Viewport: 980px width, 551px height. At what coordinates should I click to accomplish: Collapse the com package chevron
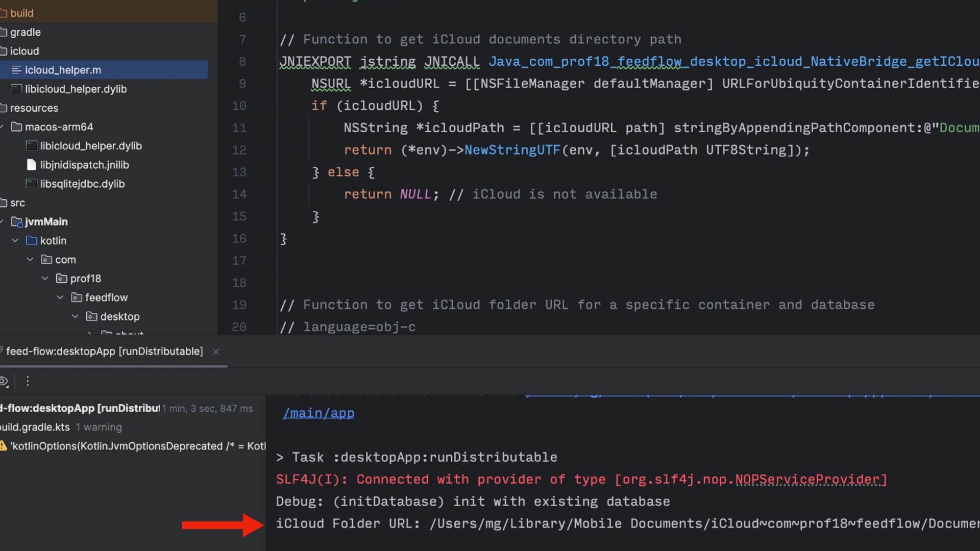tap(30, 259)
